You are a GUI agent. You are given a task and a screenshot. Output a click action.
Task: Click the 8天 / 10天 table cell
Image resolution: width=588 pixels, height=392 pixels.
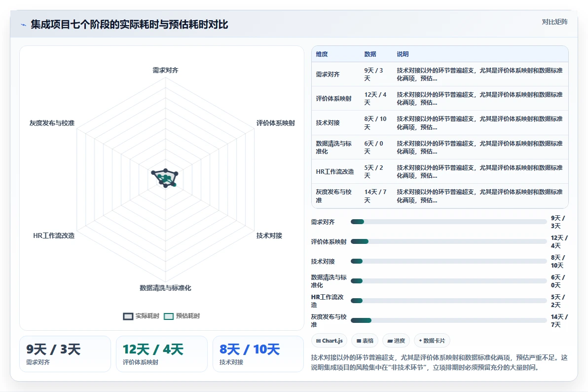pos(375,123)
